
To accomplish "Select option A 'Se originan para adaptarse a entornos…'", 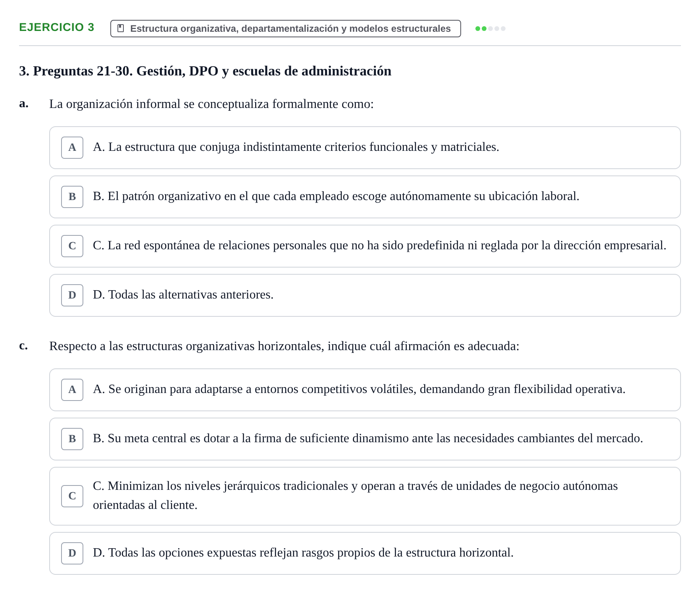I will [365, 390].
